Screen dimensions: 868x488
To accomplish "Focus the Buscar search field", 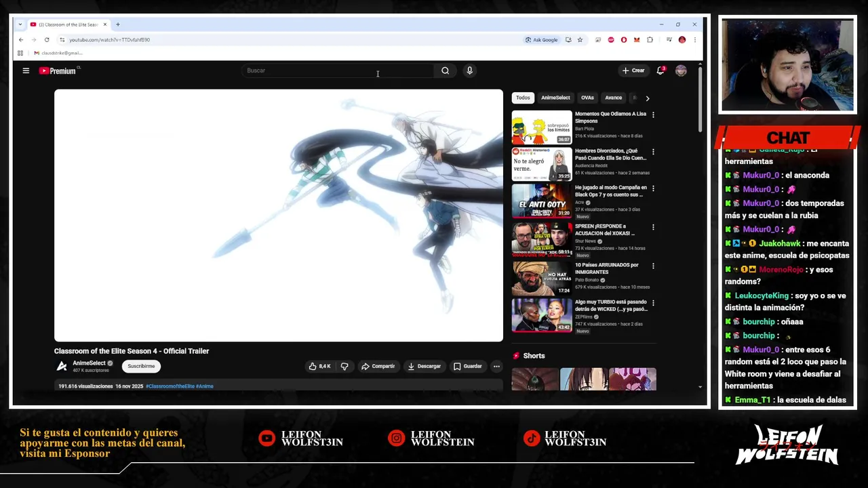I will [339, 70].
